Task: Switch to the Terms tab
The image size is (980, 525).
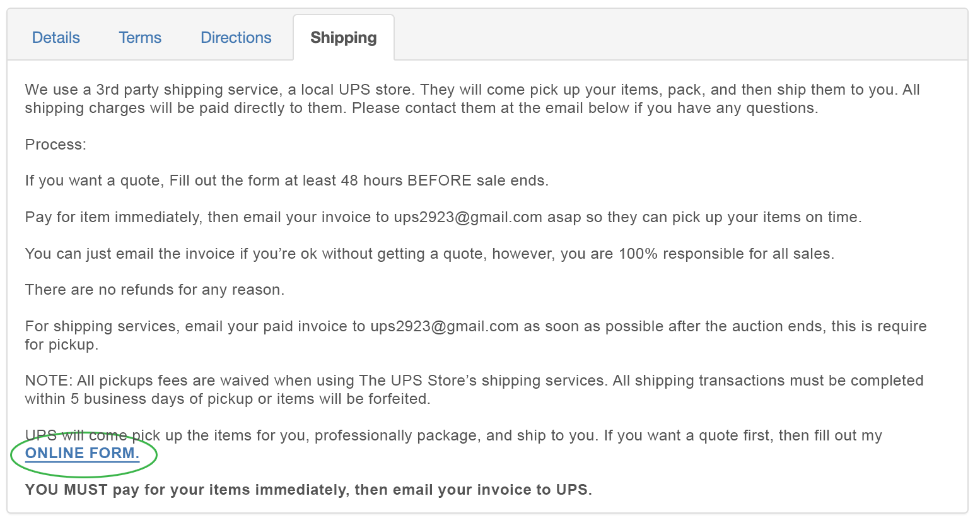Action: (x=140, y=38)
